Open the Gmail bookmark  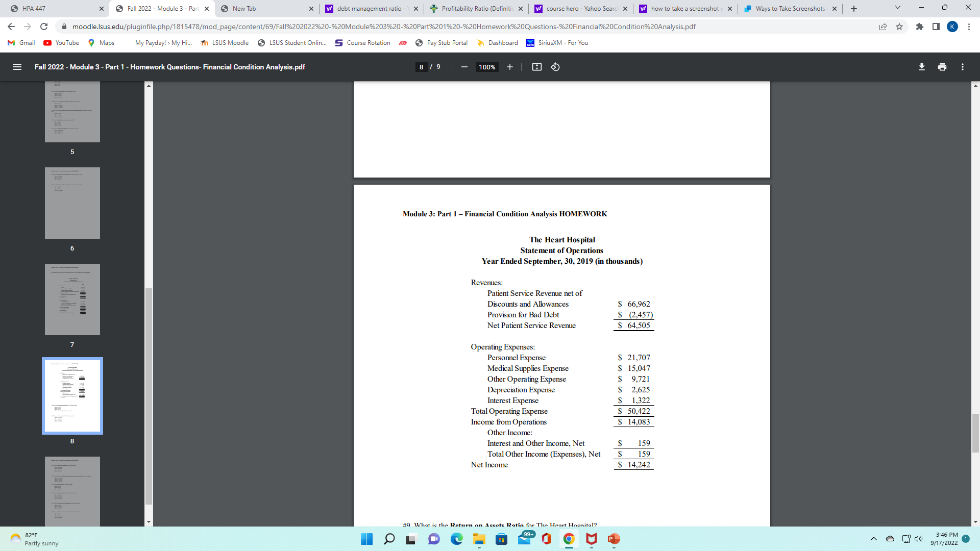tap(21, 43)
